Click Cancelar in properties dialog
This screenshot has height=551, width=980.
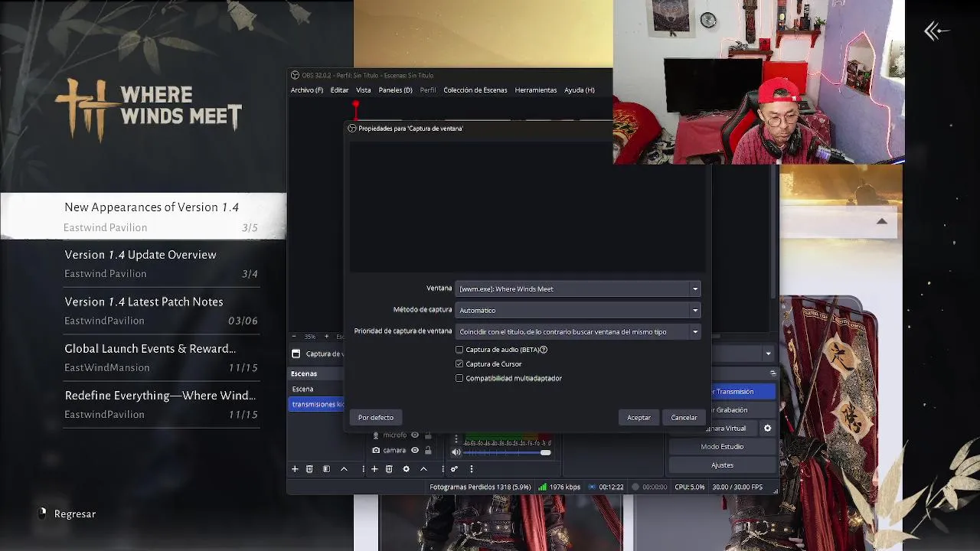pos(684,418)
